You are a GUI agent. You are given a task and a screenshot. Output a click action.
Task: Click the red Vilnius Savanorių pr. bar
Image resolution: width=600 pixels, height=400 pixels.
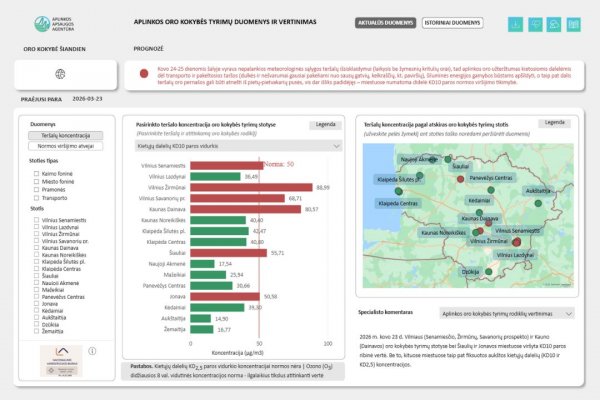click(238, 198)
